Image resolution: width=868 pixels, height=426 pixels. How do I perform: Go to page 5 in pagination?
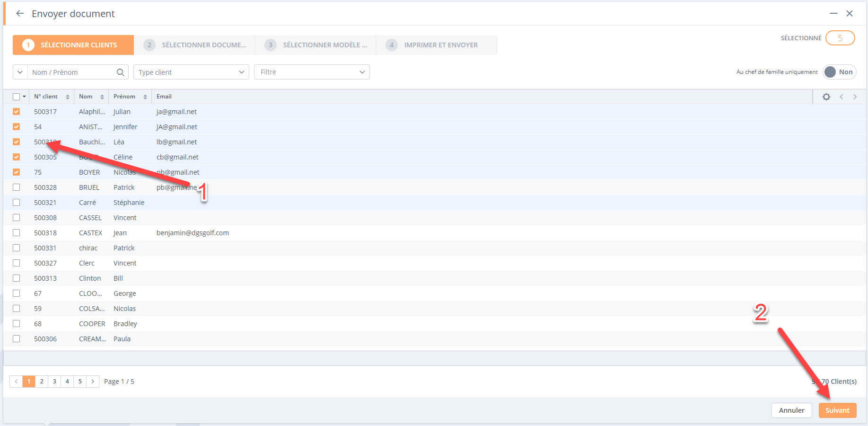[80, 381]
